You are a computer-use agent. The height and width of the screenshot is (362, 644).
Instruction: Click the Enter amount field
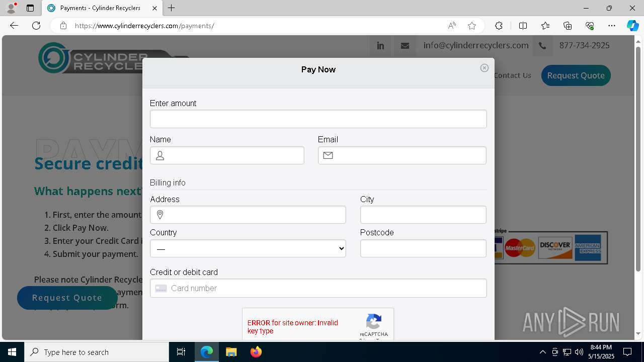pyautogui.click(x=318, y=119)
